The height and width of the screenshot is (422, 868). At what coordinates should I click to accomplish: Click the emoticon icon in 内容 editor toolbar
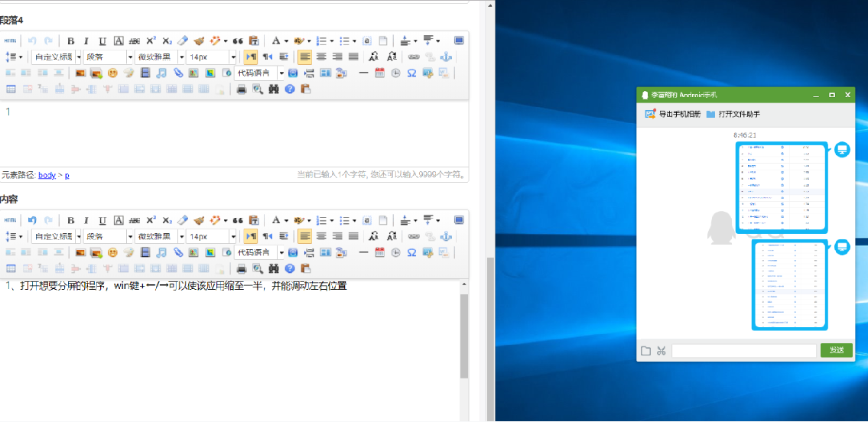pyautogui.click(x=112, y=253)
